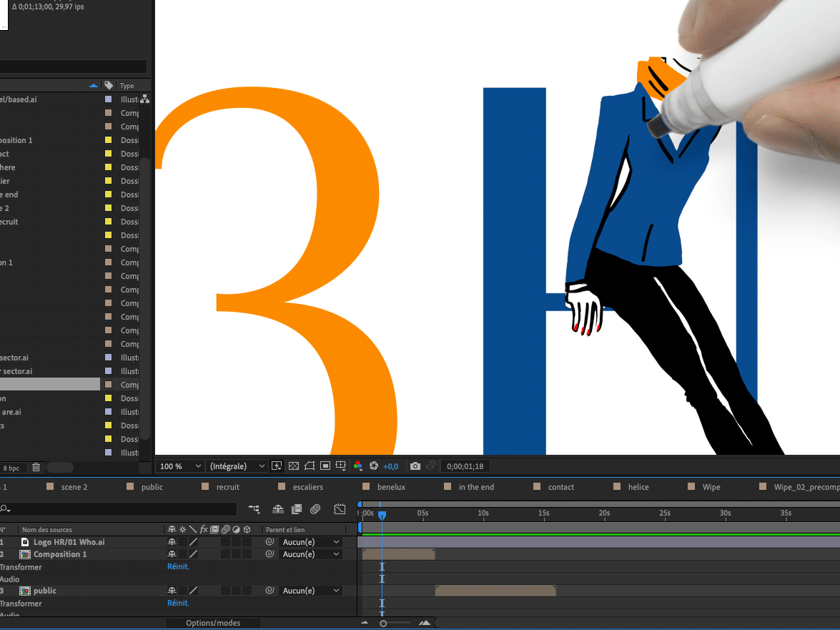Viewport: 840px width, 630px height.
Task: Open the resolution dropdown showing Intégrale
Action: [x=237, y=466]
